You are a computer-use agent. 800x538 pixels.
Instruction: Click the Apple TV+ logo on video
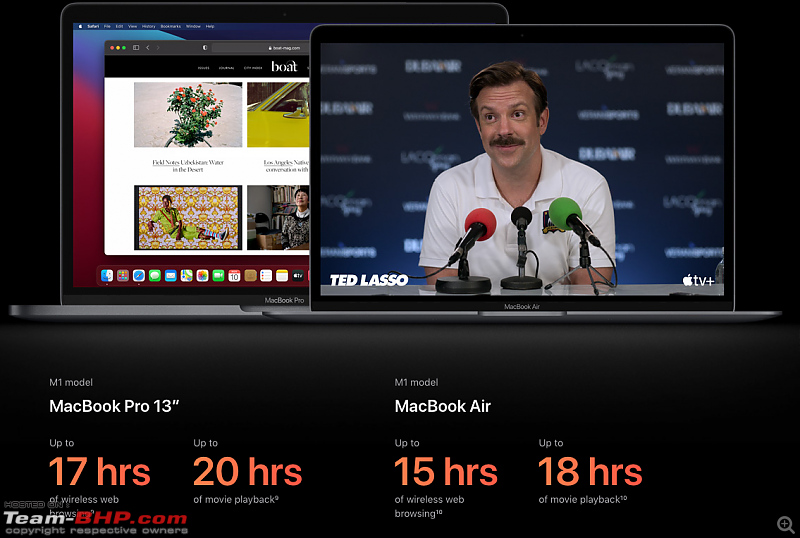[x=698, y=280]
